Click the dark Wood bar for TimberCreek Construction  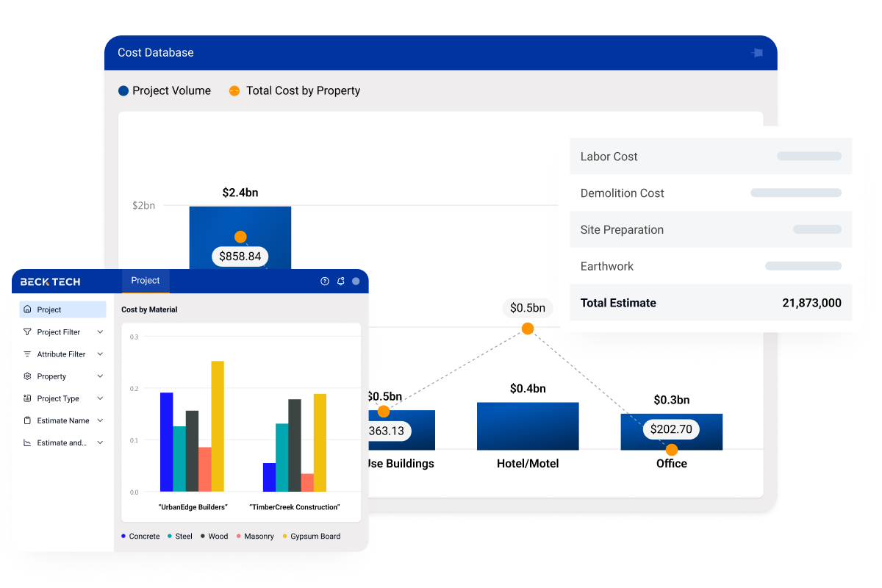coord(295,445)
